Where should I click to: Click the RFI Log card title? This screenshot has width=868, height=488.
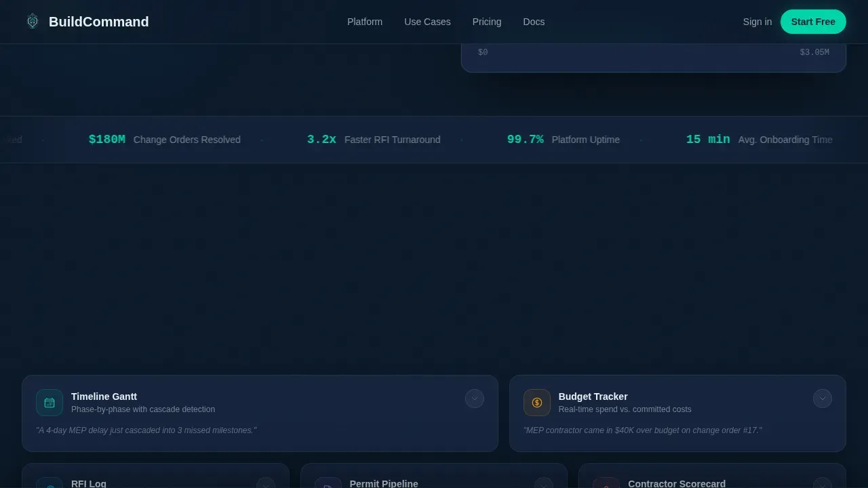(x=89, y=483)
